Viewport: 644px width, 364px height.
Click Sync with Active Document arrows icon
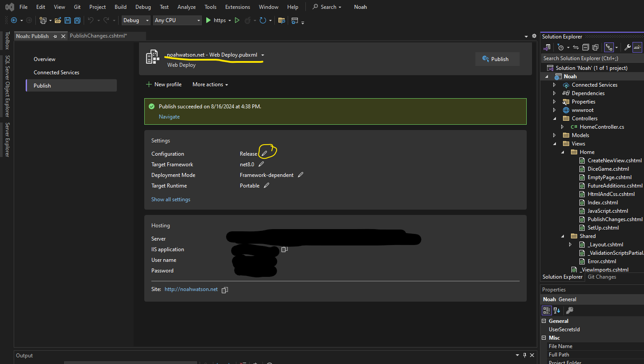pos(576,47)
